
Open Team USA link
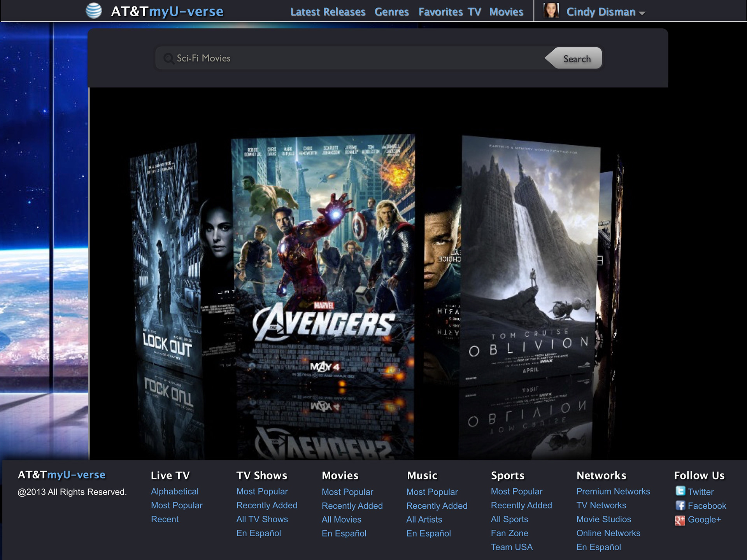512,547
